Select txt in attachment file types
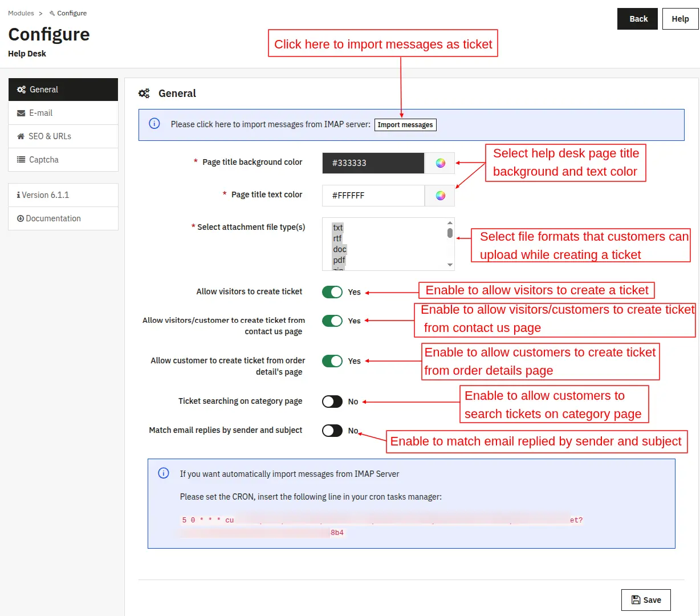This screenshot has width=700, height=616. [338, 228]
